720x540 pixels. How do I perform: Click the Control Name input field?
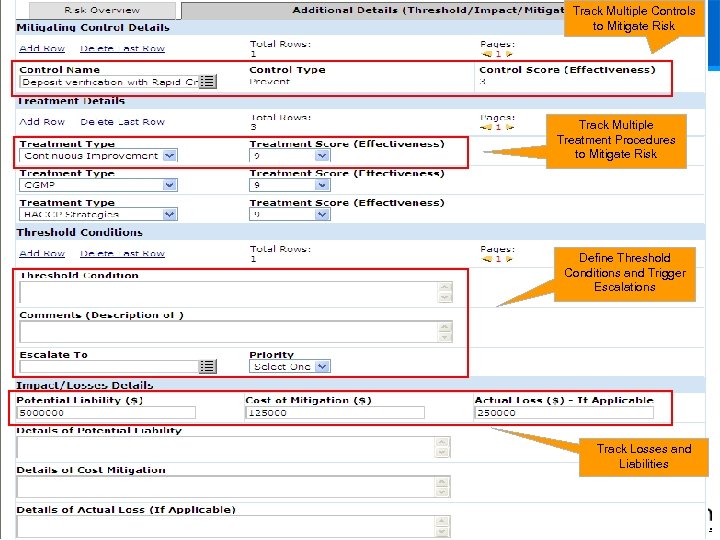(x=109, y=82)
